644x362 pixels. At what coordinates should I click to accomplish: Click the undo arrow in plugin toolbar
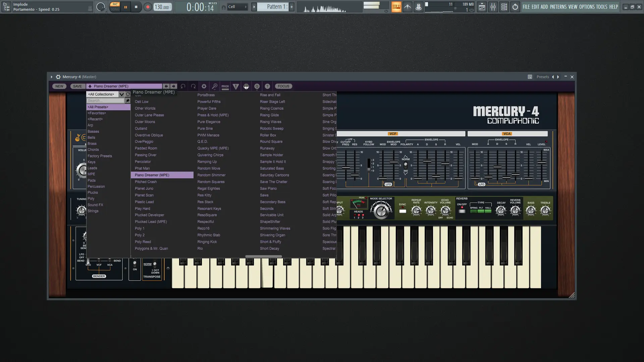(x=183, y=86)
